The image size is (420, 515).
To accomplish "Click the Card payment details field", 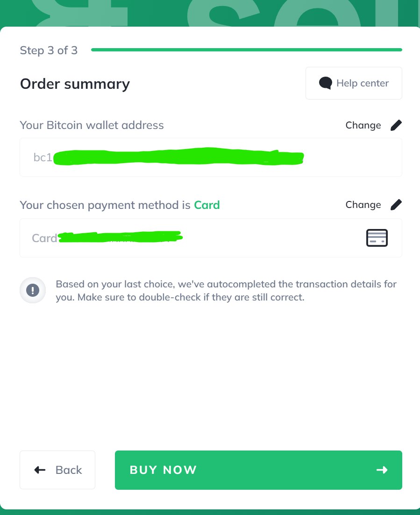I will (211, 238).
